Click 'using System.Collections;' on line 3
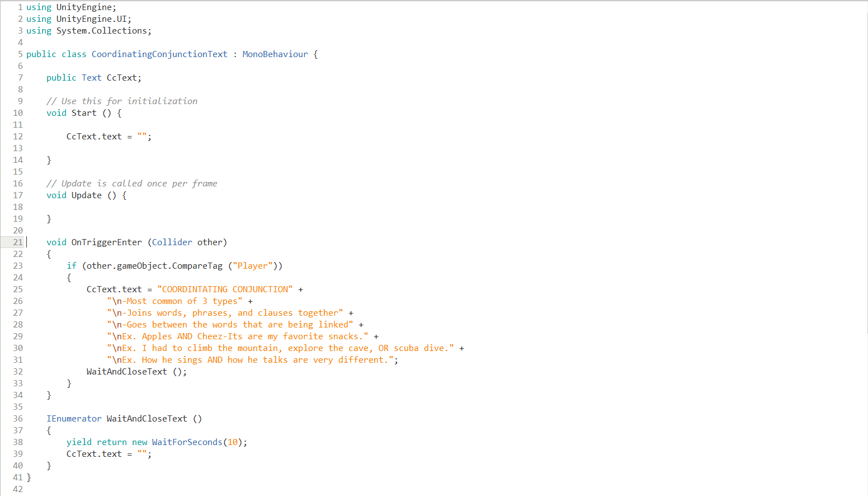Image resolution: width=868 pixels, height=496 pixels. coord(89,31)
